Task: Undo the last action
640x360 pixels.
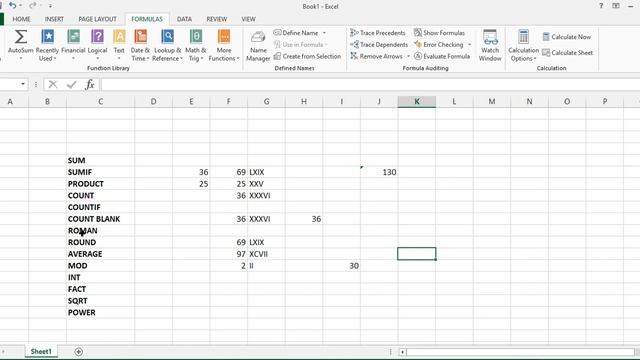Action: click(x=12, y=6)
